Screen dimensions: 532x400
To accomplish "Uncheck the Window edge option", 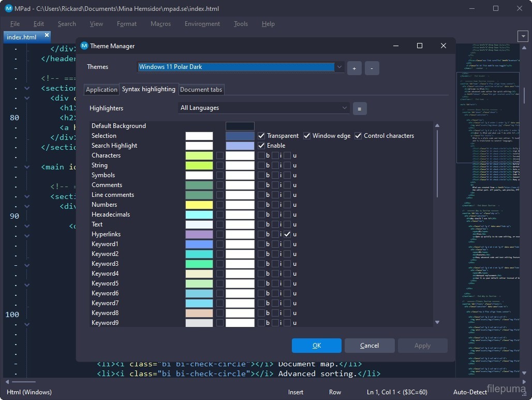I will click(307, 136).
